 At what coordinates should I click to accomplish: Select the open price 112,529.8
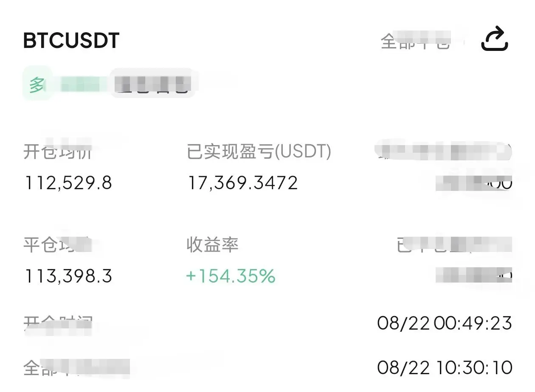click(68, 183)
